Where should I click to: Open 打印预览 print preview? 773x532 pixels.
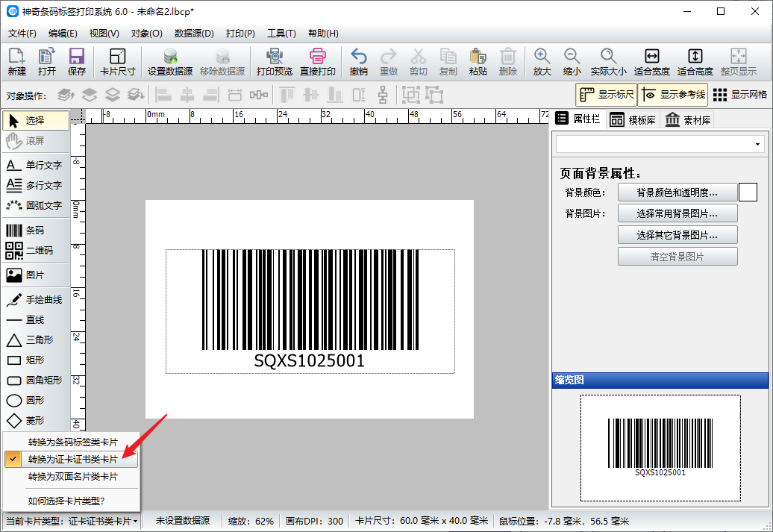pos(274,62)
